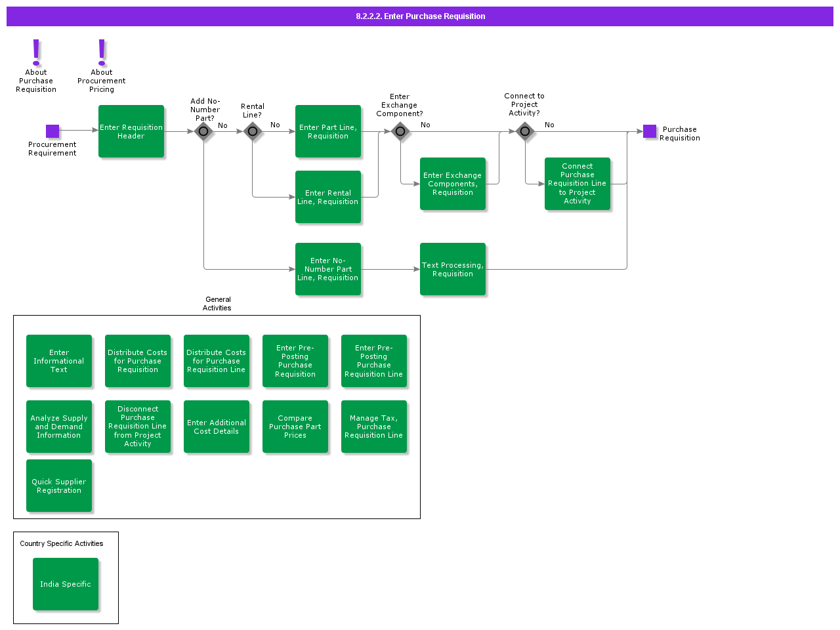Open the Enter Requisition Header activity

131,131
